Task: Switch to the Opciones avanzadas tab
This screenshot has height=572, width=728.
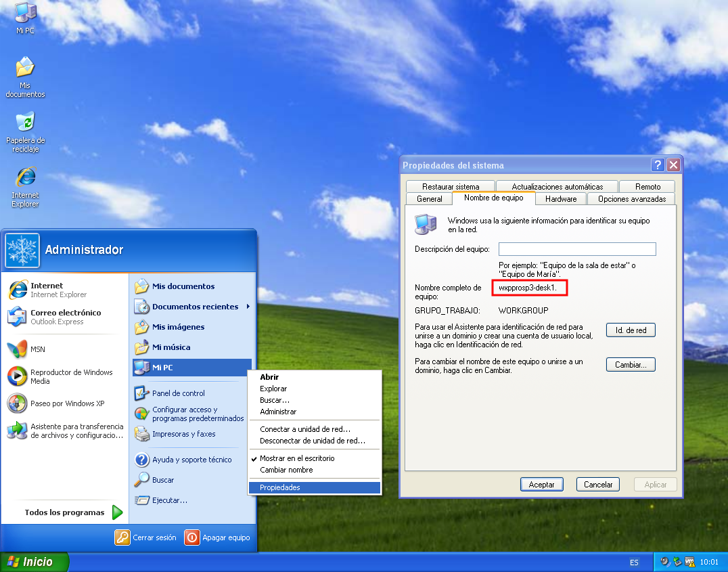Action: tap(632, 199)
